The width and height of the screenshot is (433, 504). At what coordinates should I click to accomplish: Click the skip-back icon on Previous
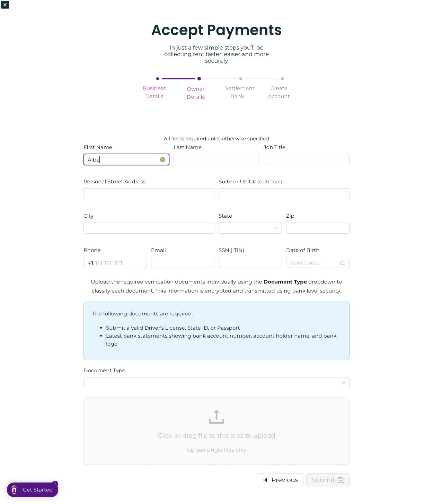tap(265, 480)
